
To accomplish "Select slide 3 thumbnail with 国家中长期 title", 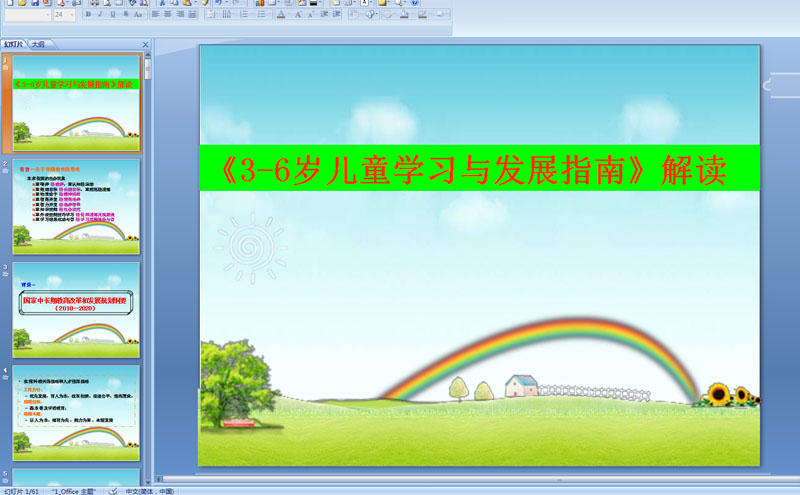I will tap(76, 310).
